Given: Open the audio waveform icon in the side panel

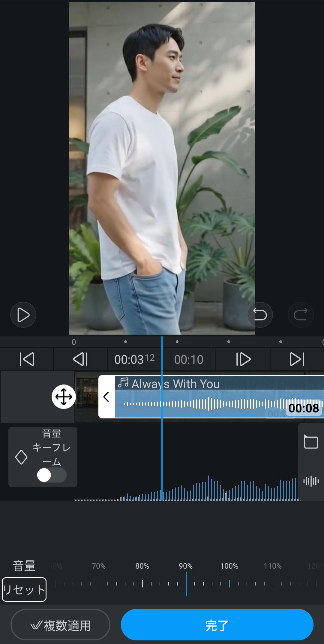Looking at the screenshot, I should click(x=311, y=481).
